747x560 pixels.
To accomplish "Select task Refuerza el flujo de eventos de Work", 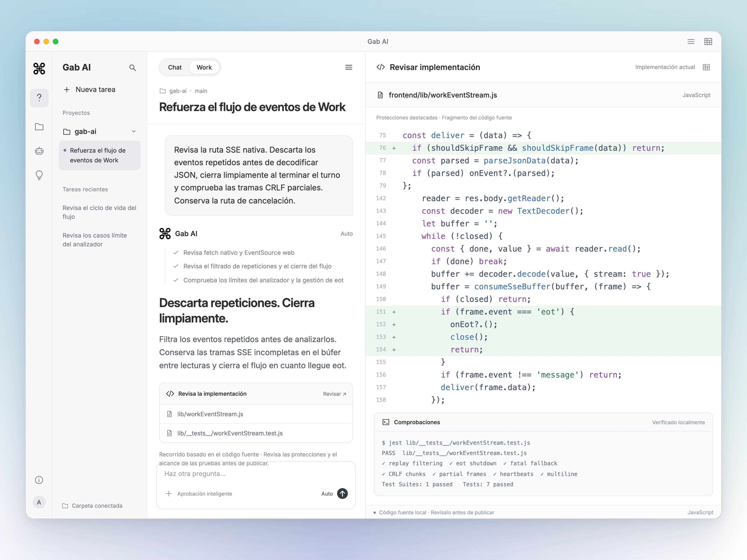I will pos(100,155).
